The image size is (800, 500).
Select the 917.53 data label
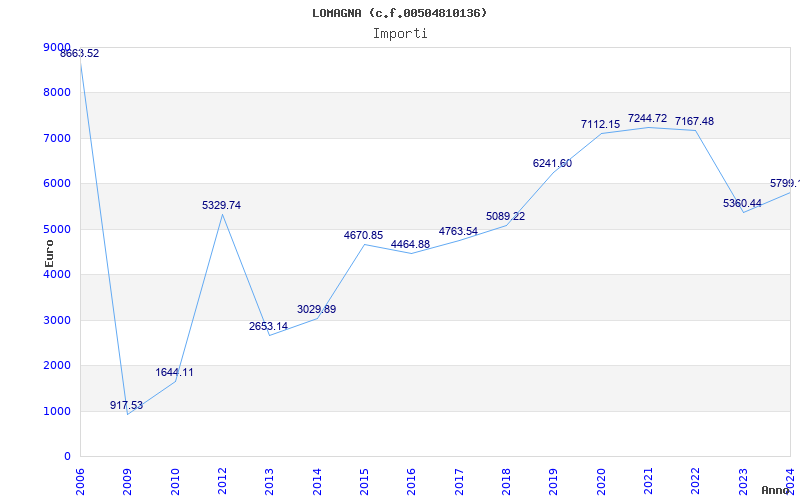pos(127,406)
